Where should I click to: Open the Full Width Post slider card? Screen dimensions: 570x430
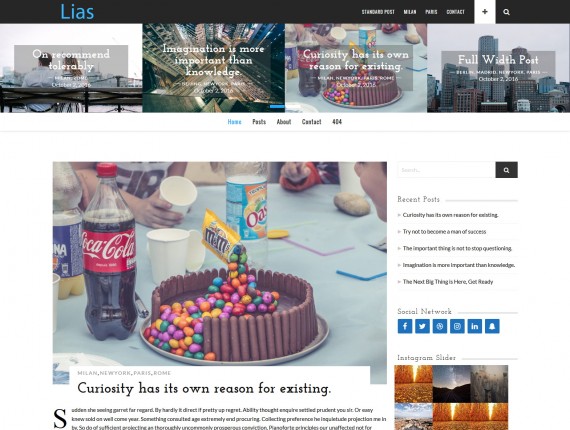[498, 68]
